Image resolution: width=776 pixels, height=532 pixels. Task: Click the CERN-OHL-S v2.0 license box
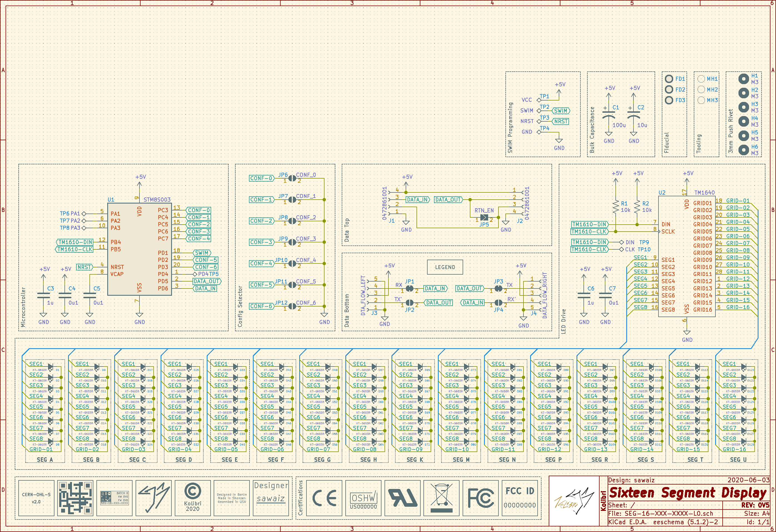tap(36, 498)
